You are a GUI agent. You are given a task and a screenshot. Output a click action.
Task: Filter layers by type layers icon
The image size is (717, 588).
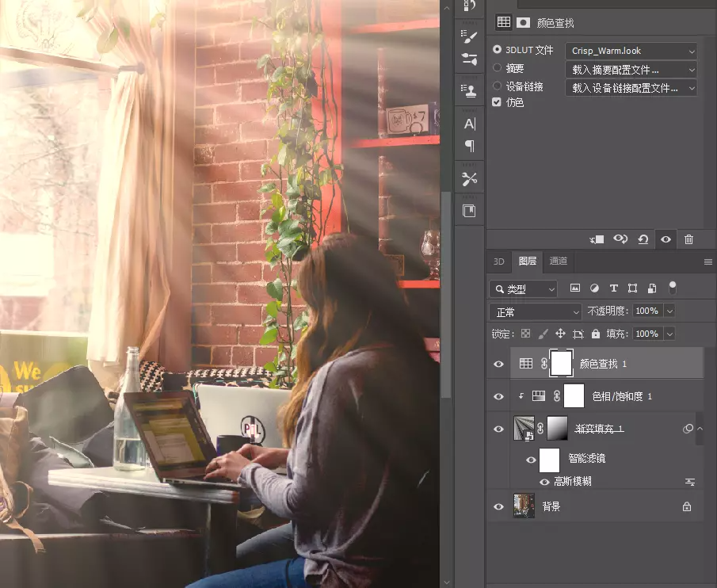[614, 288]
